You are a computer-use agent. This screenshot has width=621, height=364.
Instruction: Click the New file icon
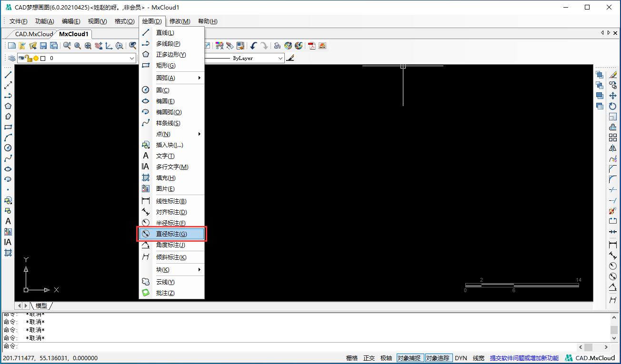[12, 46]
